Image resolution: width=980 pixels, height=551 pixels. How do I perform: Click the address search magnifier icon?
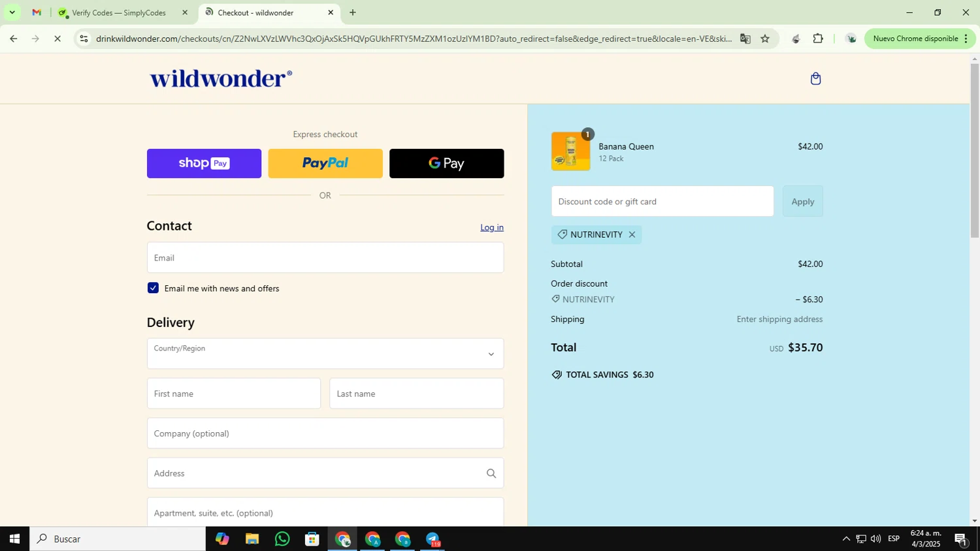tap(491, 473)
